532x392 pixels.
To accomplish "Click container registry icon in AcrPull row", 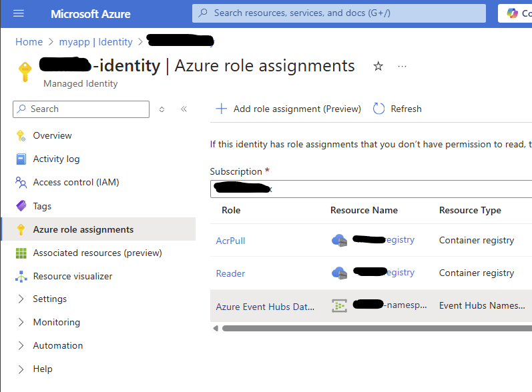I will click(339, 241).
